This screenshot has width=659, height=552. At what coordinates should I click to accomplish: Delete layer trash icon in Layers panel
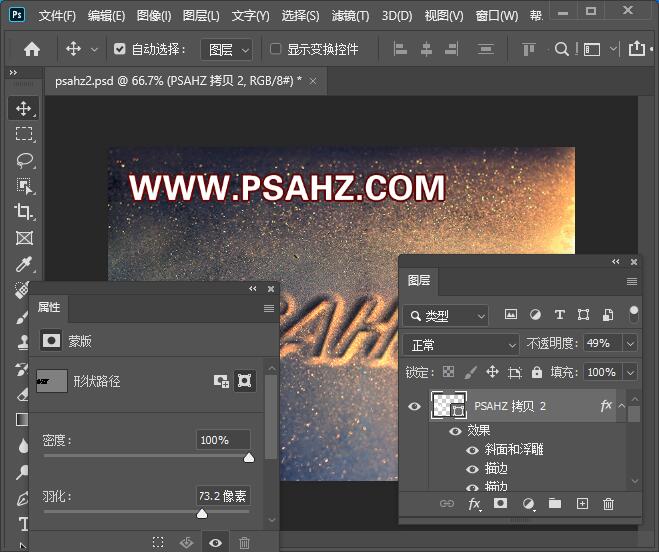(608, 503)
